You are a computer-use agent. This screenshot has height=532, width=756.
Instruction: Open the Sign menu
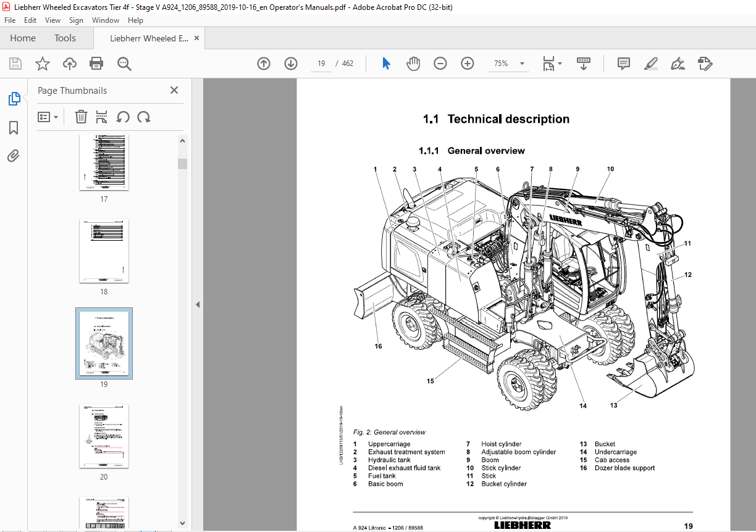point(76,20)
